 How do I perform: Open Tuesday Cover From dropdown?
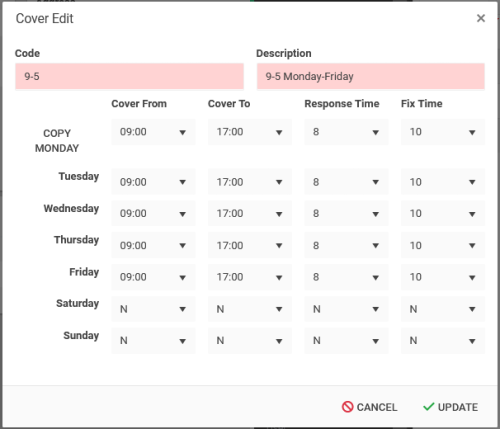click(x=153, y=182)
